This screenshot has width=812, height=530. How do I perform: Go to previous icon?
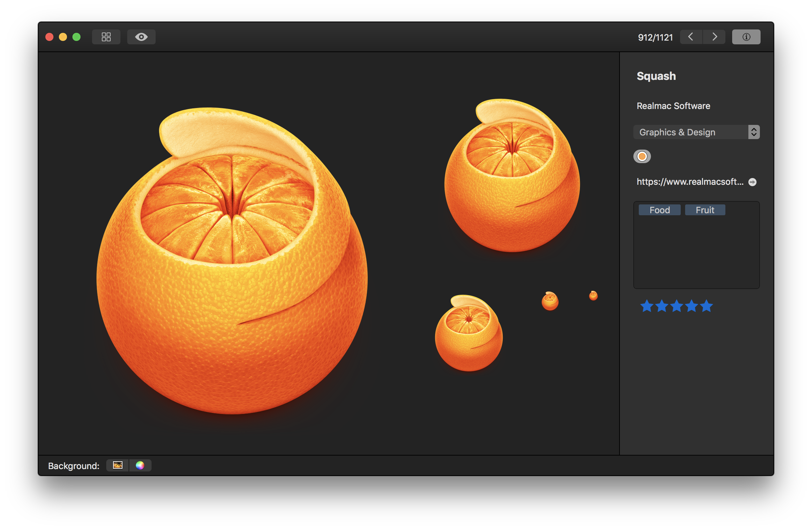point(691,37)
